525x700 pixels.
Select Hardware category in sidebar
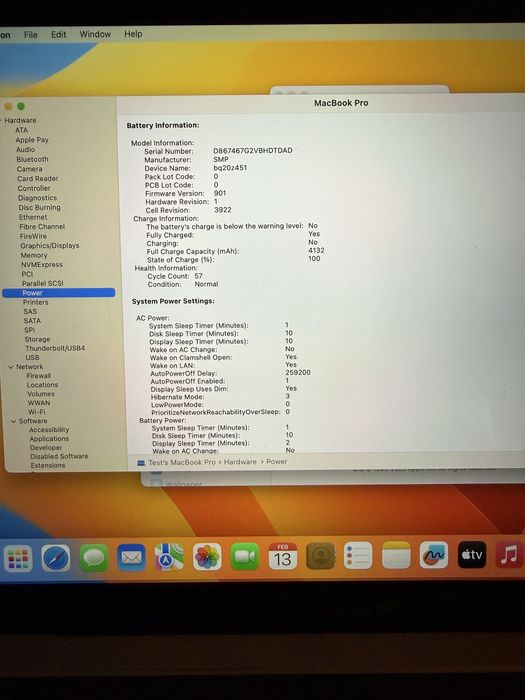[21, 120]
